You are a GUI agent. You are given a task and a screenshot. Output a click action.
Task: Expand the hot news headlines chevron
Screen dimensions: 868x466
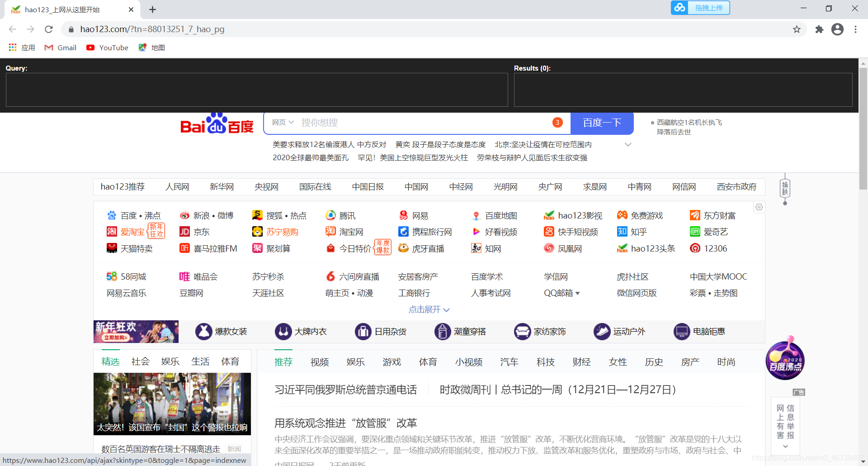[628, 144]
